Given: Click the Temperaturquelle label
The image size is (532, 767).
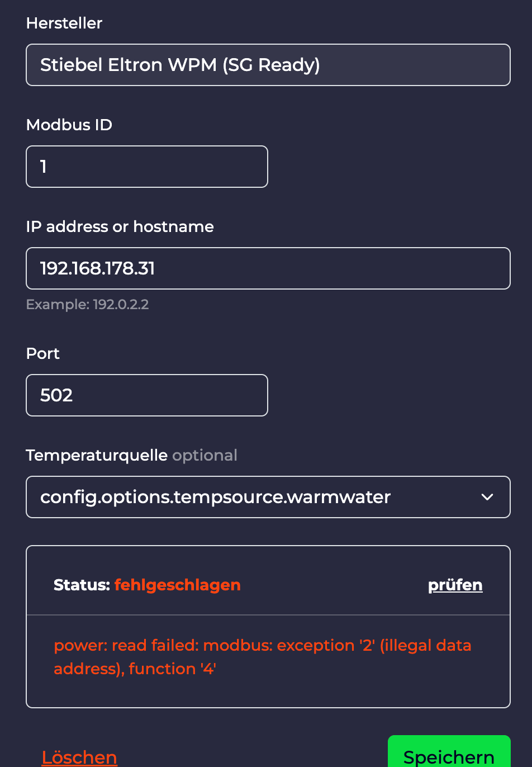Looking at the screenshot, I should click(x=97, y=455).
